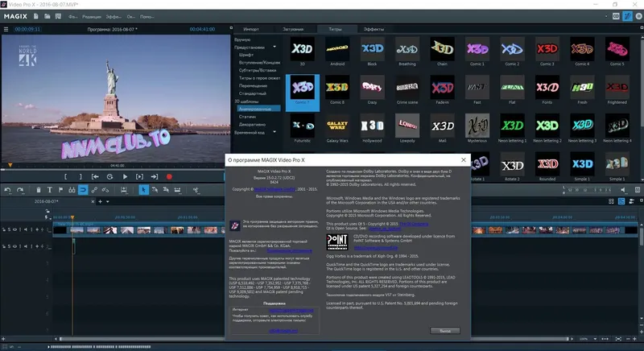This screenshot has height=351, width=644.
Task: Choose the Crime scene title template
Action: tap(407, 90)
